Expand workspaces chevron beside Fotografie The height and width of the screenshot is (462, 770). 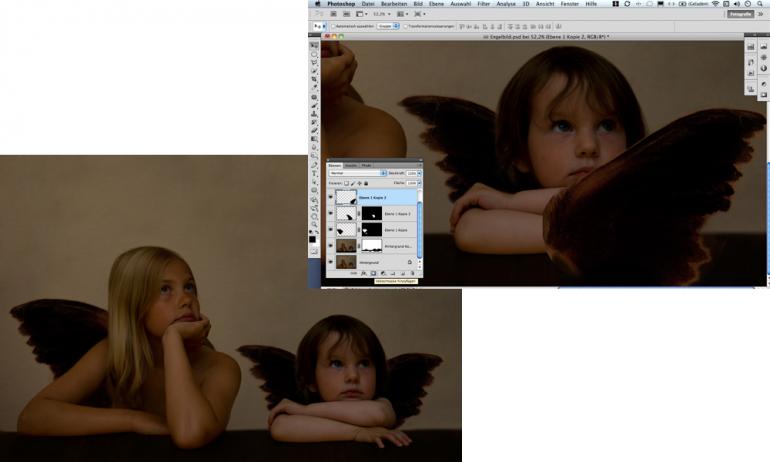pyautogui.click(x=761, y=14)
